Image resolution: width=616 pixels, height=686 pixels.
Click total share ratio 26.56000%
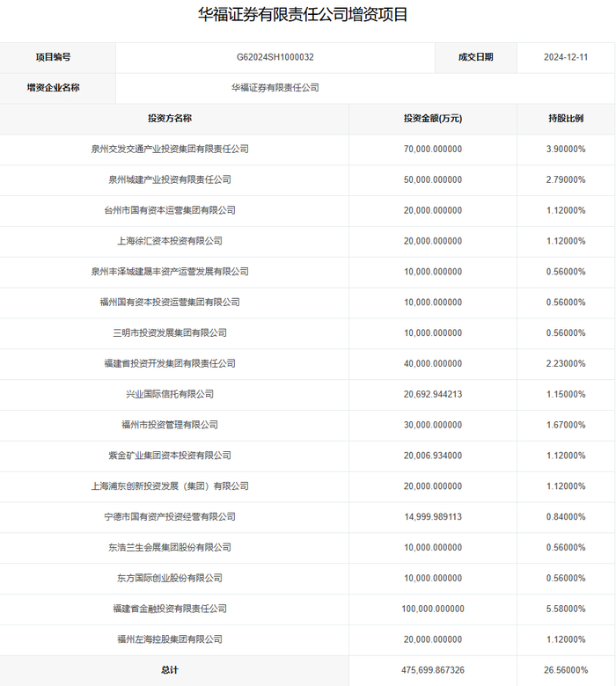(x=566, y=670)
